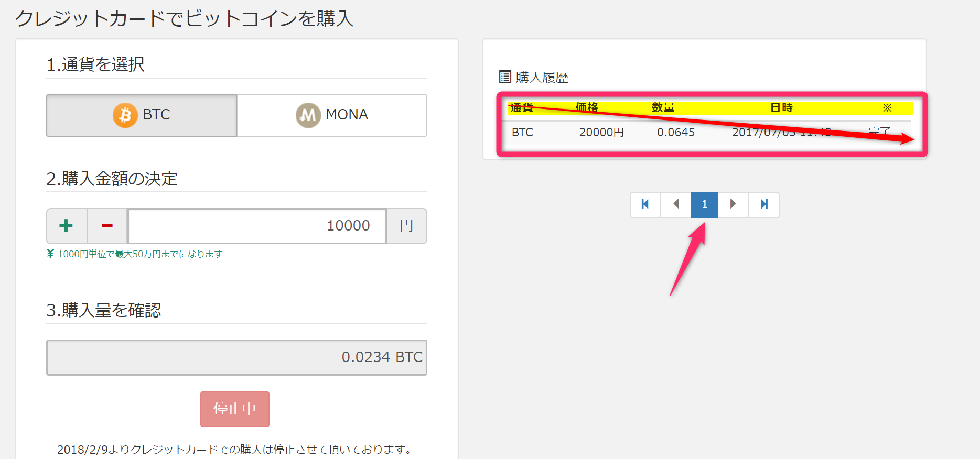Click the 数量 column header
The height and width of the screenshot is (459, 980).
tap(663, 108)
